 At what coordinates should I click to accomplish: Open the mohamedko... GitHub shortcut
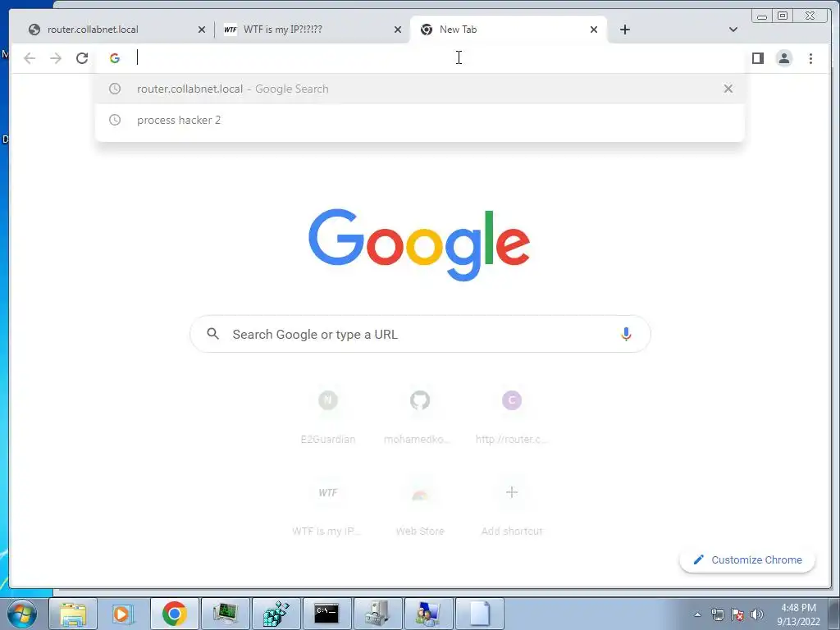420,416
